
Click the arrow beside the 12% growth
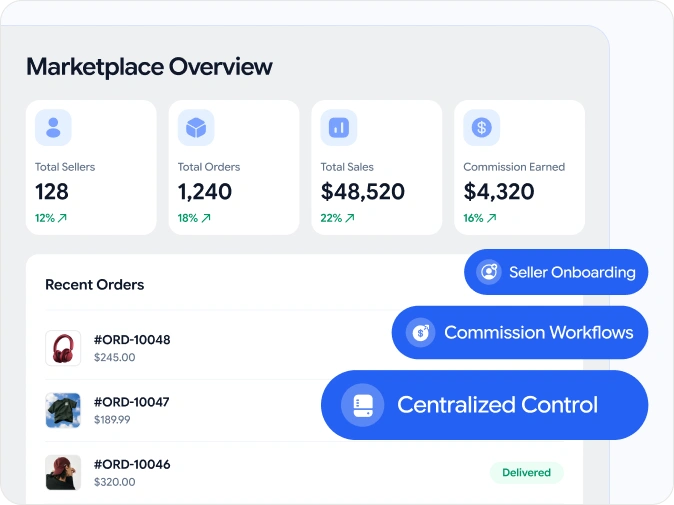[62, 218]
